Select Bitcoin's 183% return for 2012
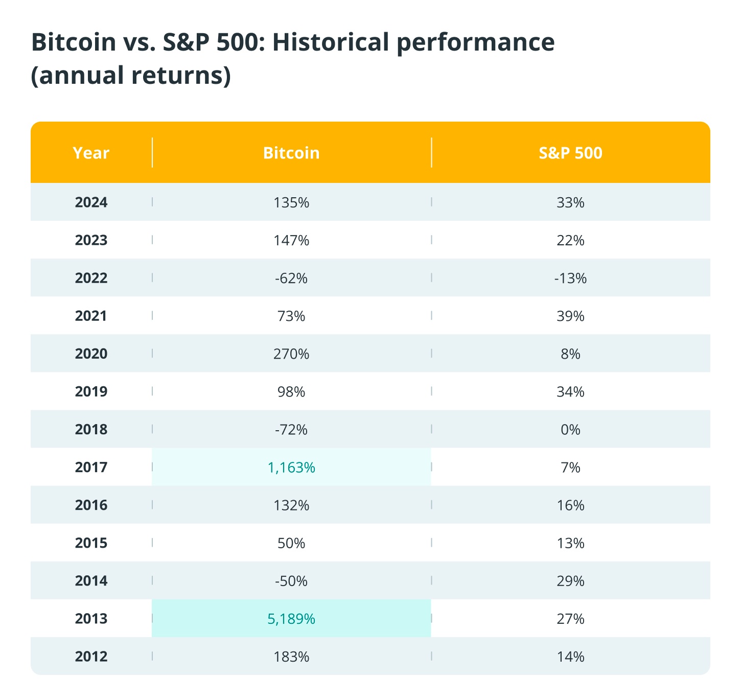 click(x=291, y=657)
